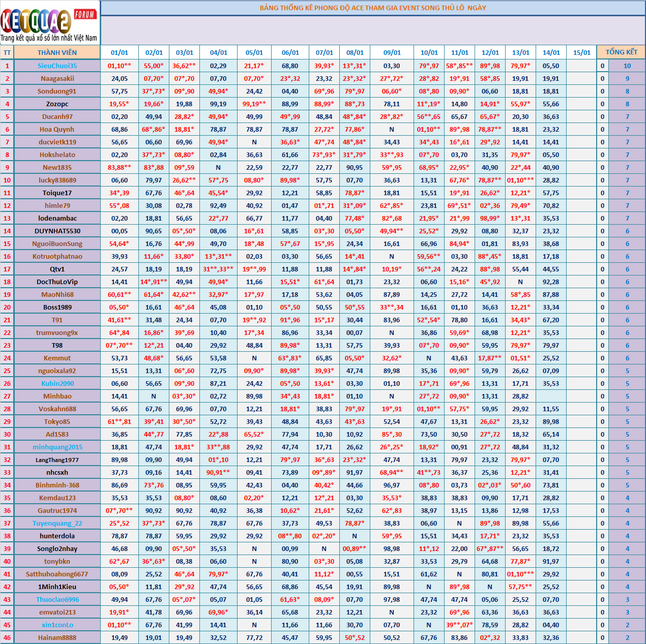Click member name tonybkn
This screenshot has width=646, height=644.
tap(57, 561)
